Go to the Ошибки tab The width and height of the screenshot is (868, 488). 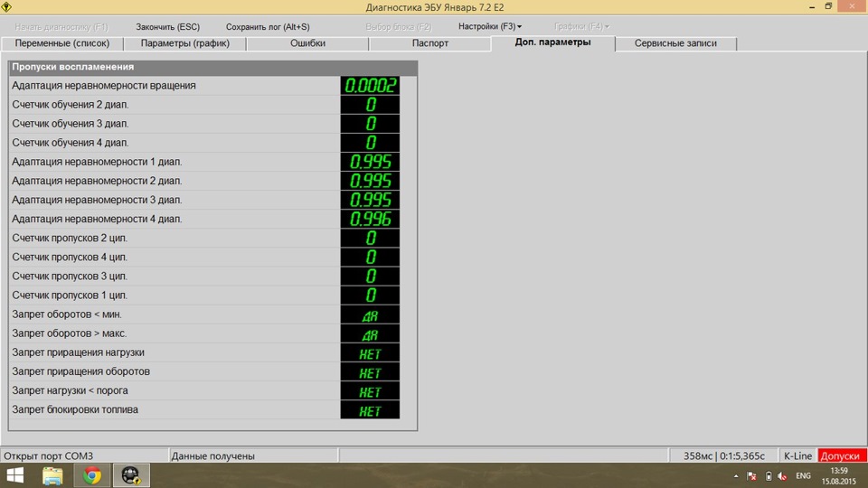307,43
